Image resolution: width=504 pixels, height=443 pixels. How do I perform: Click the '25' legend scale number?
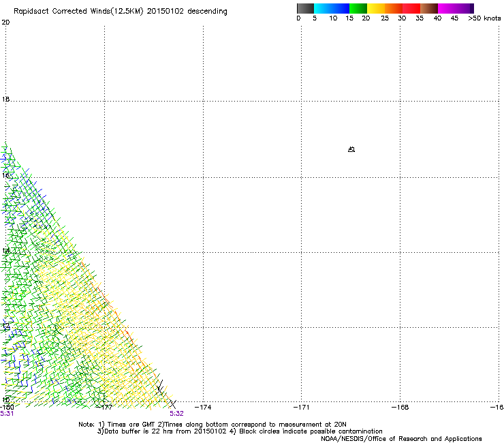(385, 18)
